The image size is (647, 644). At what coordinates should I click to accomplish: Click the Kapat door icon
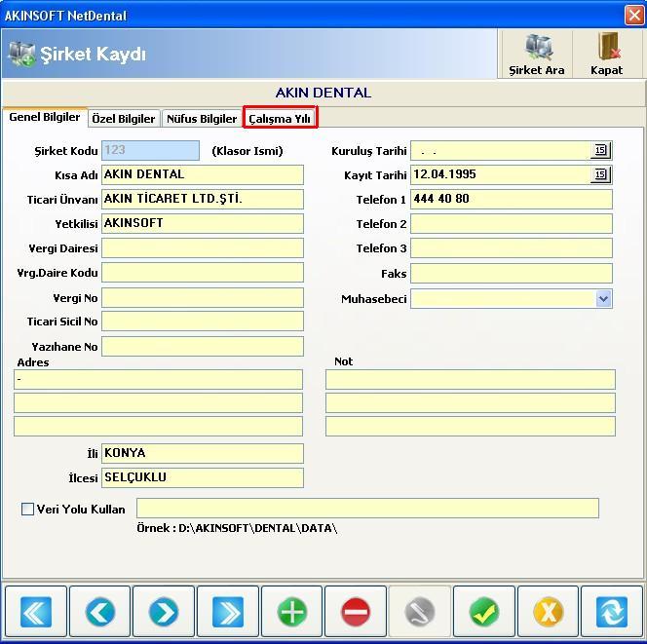609,47
